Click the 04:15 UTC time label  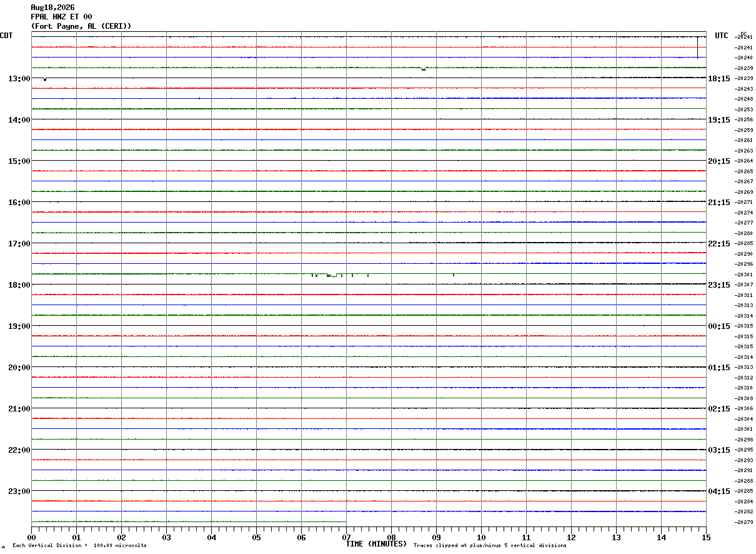pyautogui.click(x=719, y=491)
